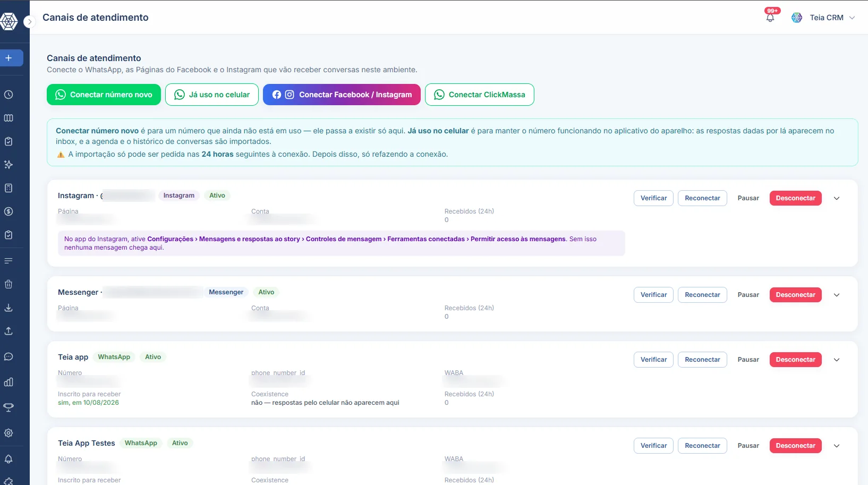Click Já uso no celular button
868x485 pixels.
(x=212, y=95)
